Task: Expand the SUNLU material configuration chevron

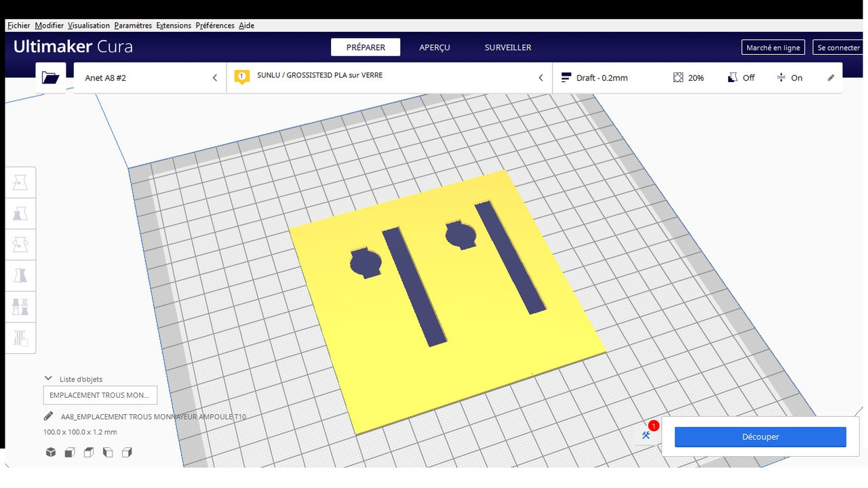Action: tap(540, 78)
